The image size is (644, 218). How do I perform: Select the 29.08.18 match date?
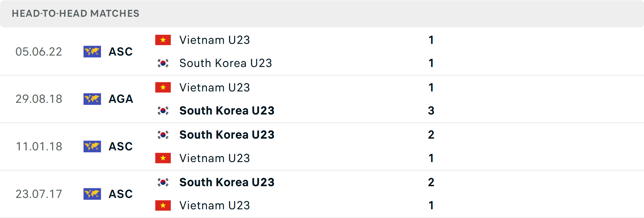click(x=39, y=99)
